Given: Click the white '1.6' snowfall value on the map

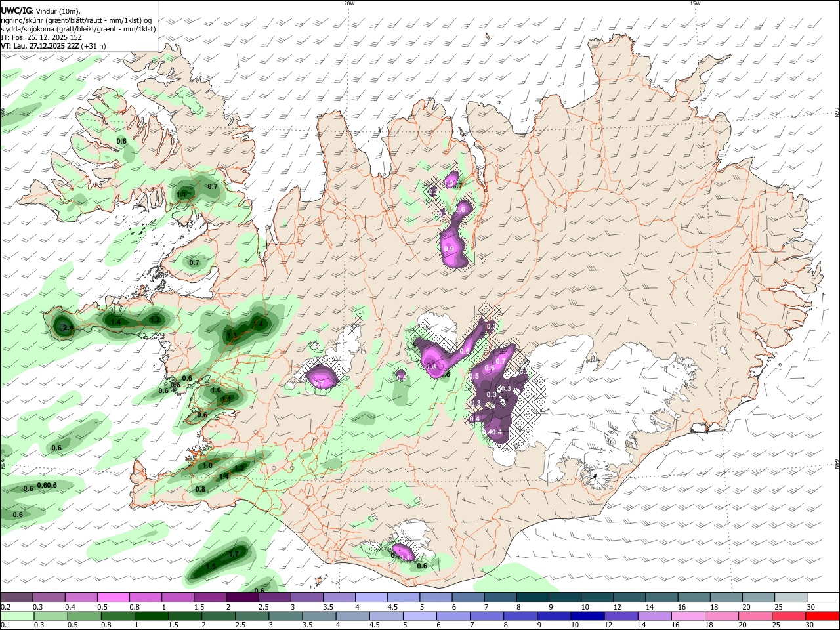Looking at the screenshot, I should tap(431, 367).
